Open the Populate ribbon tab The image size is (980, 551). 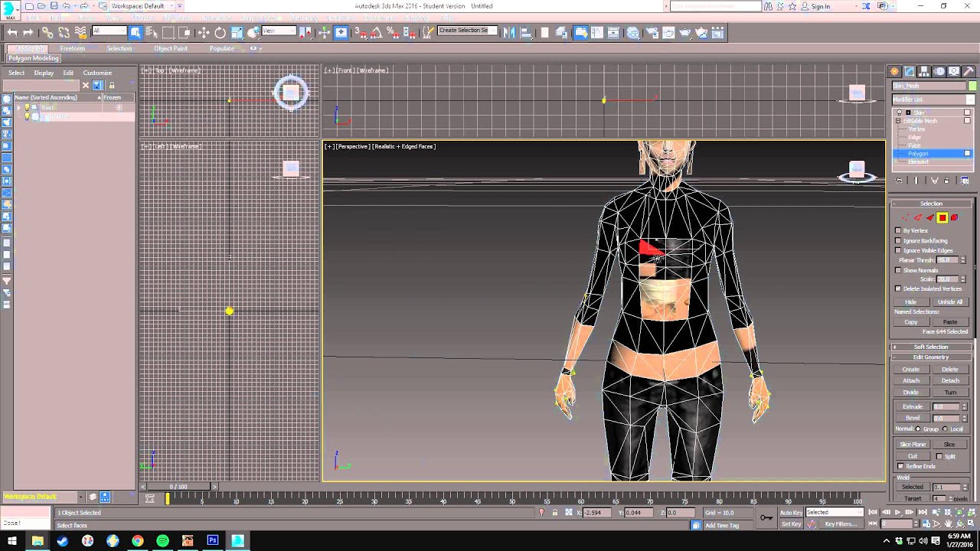(222, 48)
